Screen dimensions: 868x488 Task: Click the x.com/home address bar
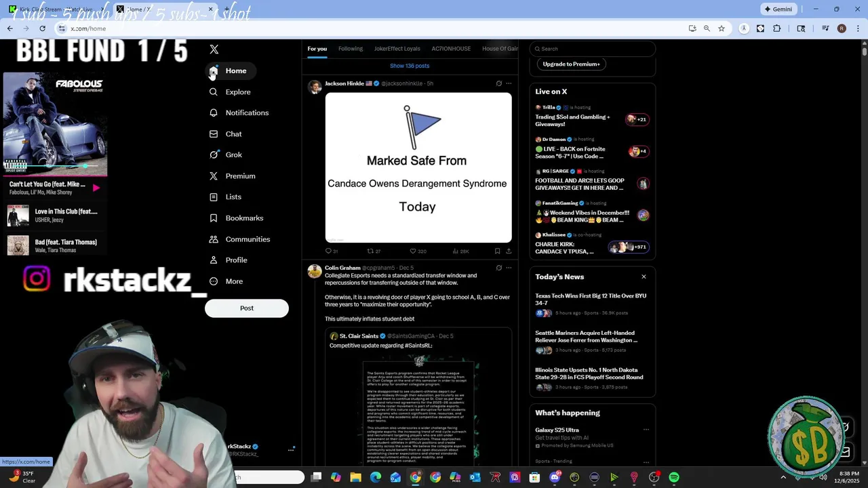click(x=366, y=28)
